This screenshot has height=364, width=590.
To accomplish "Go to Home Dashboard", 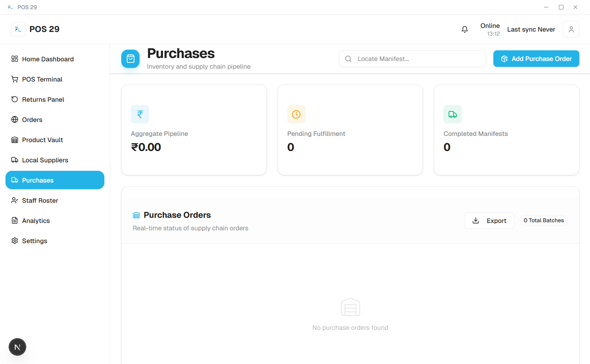I will [55, 59].
